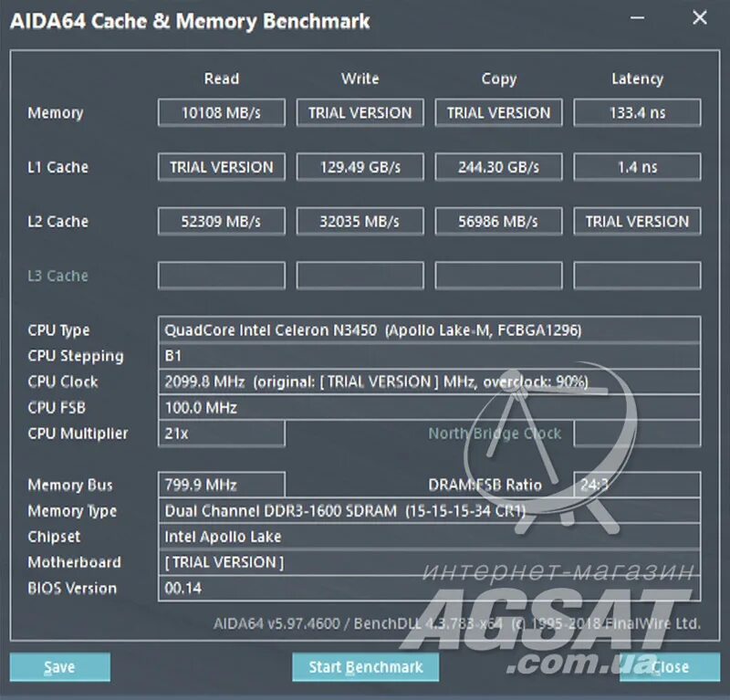
Task: Click the CPU Clock label
Action: click(x=63, y=381)
